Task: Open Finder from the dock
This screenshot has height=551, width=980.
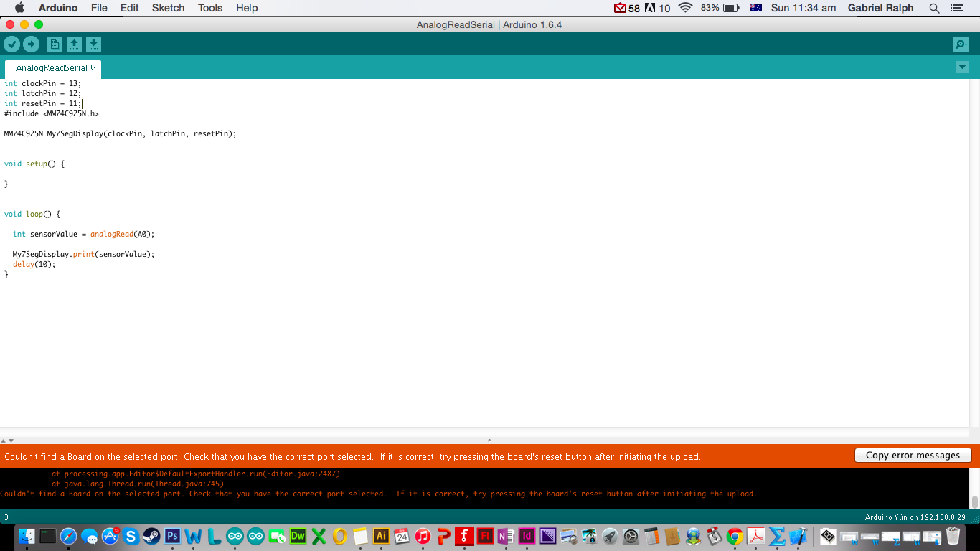Action: pyautogui.click(x=27, y=536)
